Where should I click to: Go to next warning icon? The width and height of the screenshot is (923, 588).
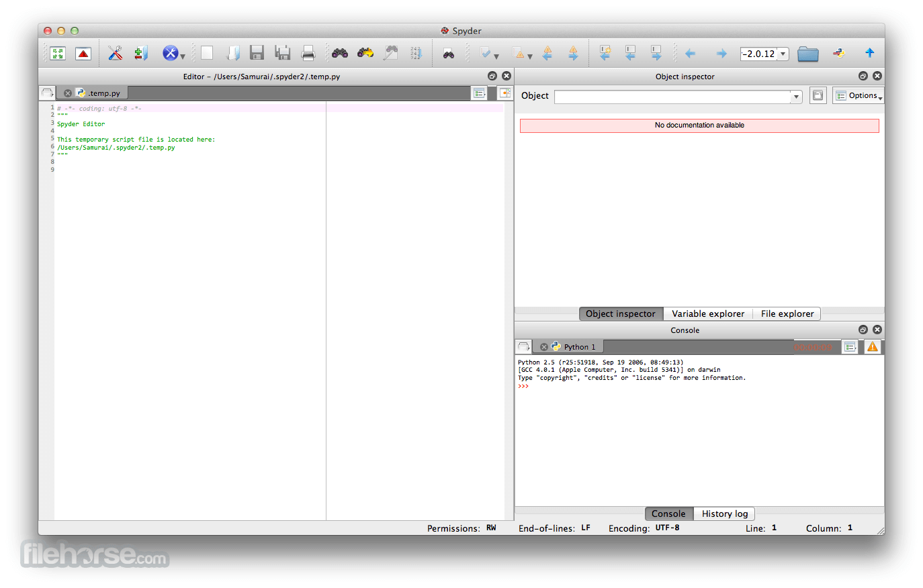tap(573, 53)
